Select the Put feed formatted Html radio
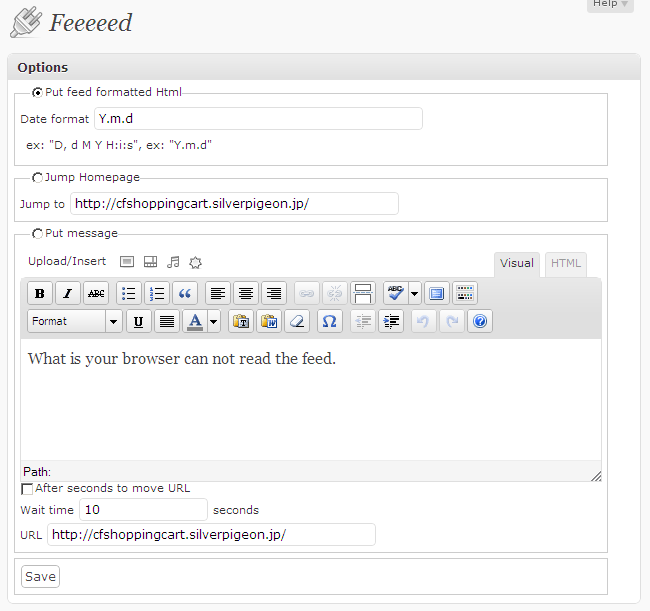Image resolution: width=650 pixels, height=611 pixels. click(x=37, y=92)
